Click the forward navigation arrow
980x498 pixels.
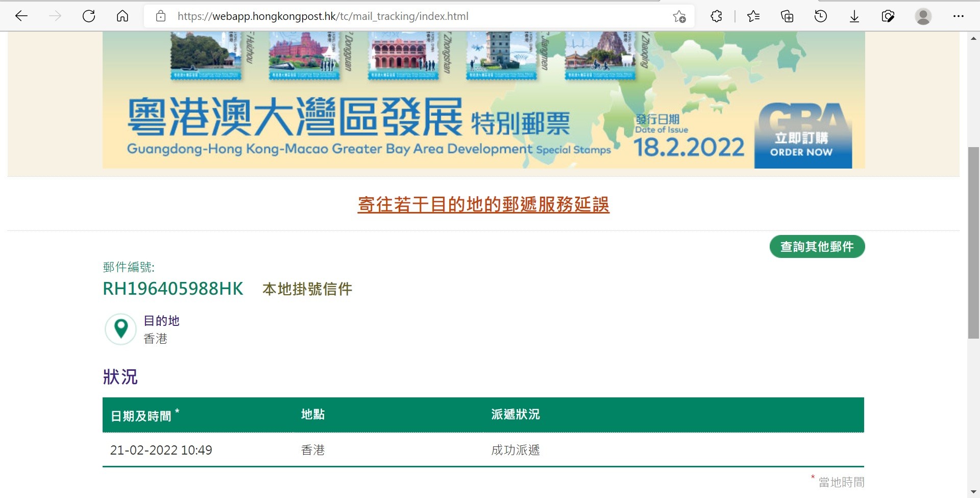(x=55, y=16)
